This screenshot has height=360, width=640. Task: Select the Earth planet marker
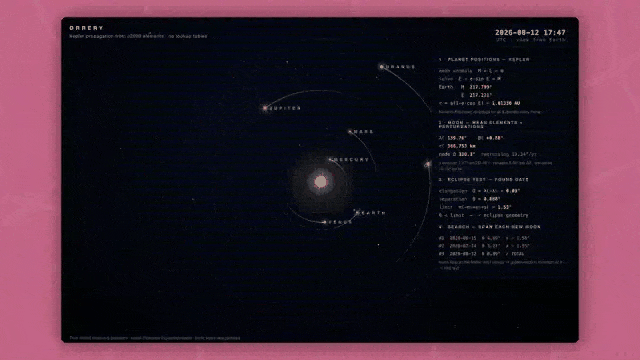[357, 213]
